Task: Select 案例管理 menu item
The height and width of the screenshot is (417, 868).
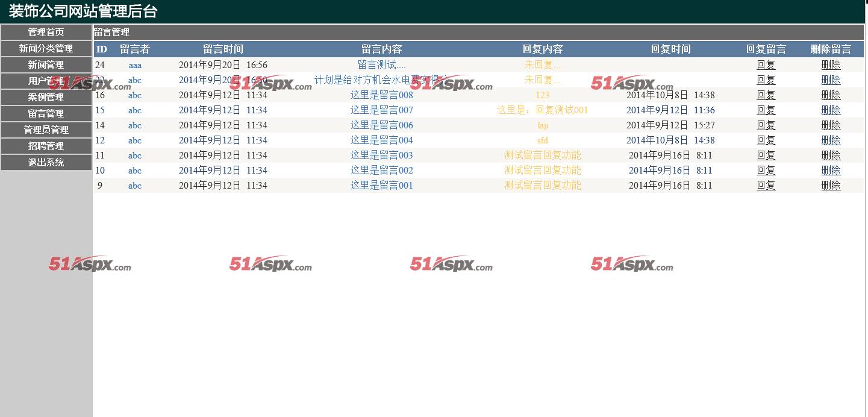Action: point(46,97)
